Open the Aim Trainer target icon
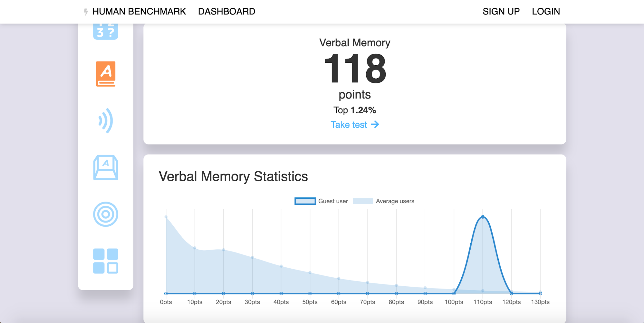The image size is (644, 323). point(105,214)
